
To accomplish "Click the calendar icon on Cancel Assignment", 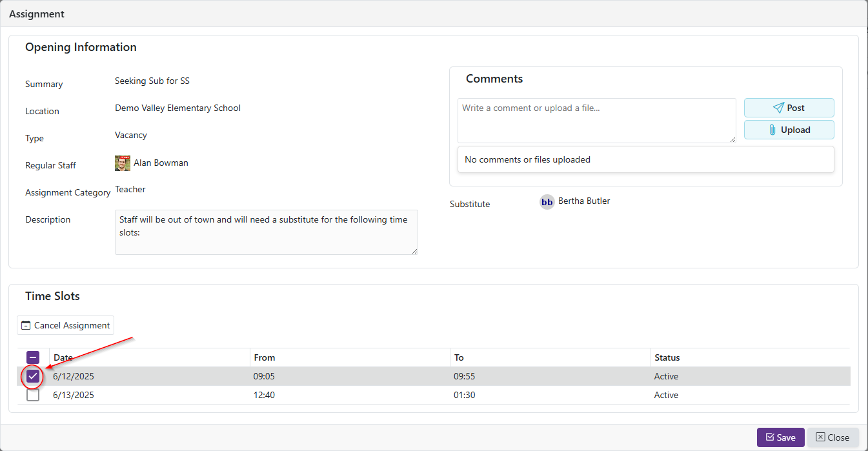I will point(26,325).
